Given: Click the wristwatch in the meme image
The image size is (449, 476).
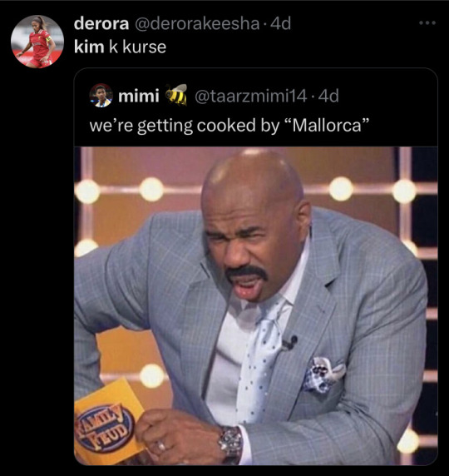Looking at the screenshot, I should 231,444.
